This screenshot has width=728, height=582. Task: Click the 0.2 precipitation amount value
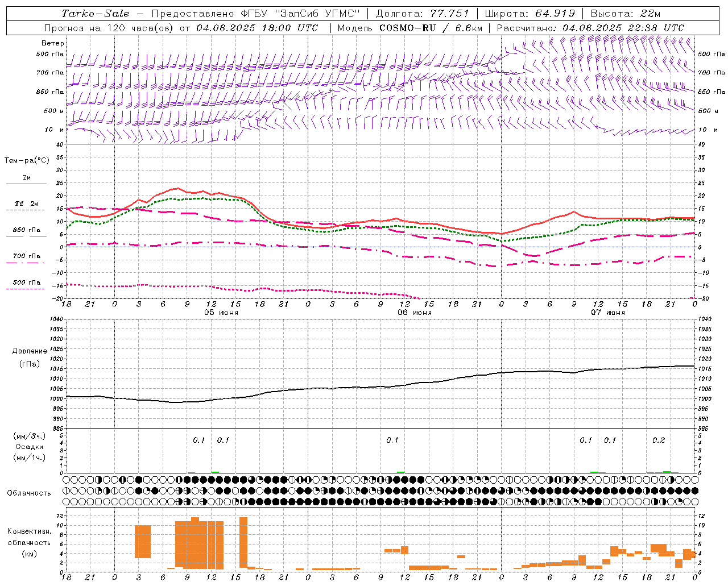(x=659, y=440)
